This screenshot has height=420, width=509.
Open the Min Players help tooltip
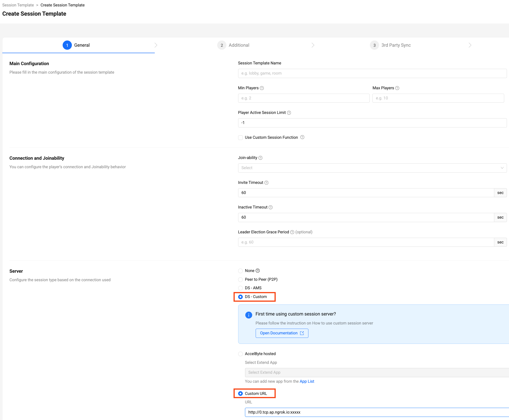coord(262,88)
